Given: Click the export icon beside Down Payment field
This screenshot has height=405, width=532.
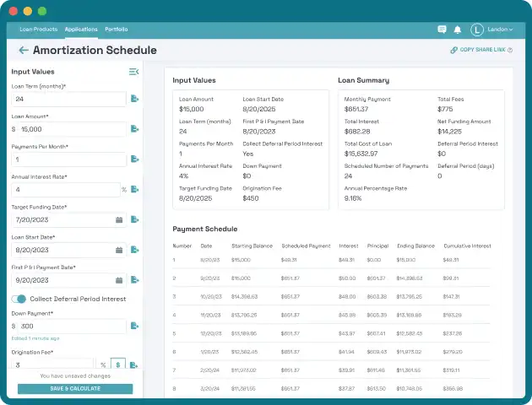Looking at the screenshot, I should tap(135, 326).
